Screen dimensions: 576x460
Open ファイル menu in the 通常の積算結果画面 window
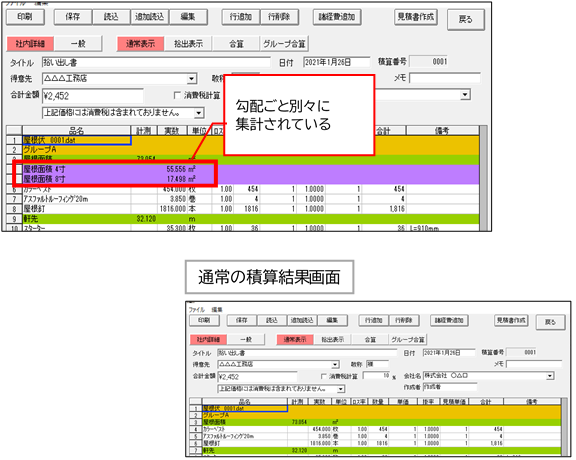197,310
